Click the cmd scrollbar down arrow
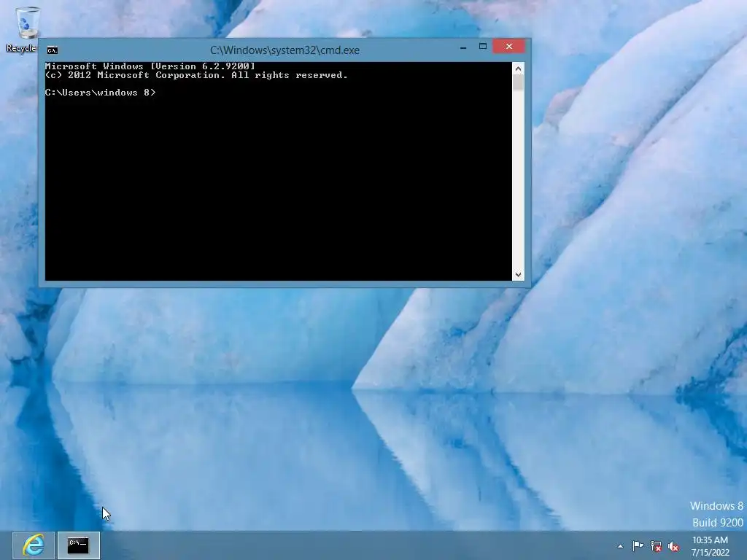The width and height of the screenshot is (747, 560). (x=519, y=275)
